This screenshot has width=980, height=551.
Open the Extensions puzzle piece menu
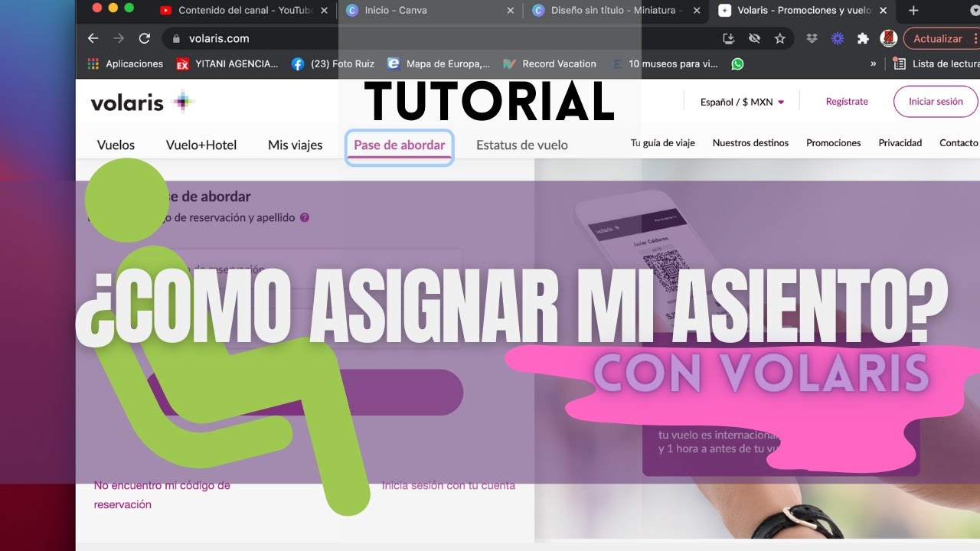click(x=863, y=38)
